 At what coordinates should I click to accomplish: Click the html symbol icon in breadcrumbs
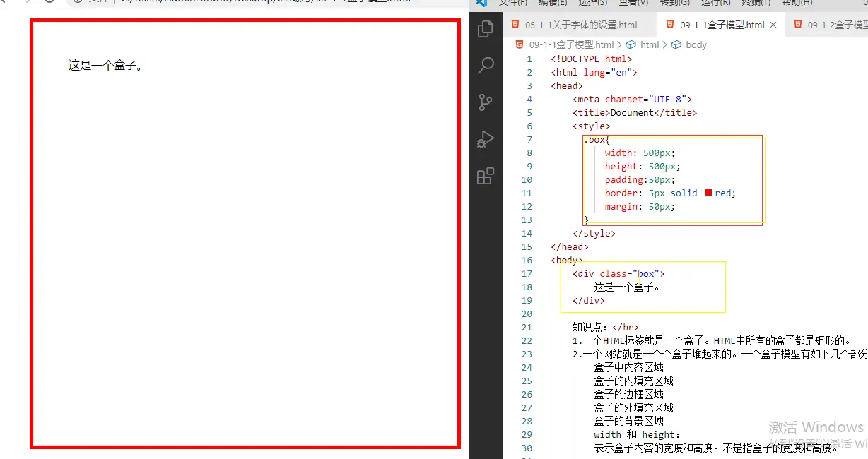coord(631,44)
